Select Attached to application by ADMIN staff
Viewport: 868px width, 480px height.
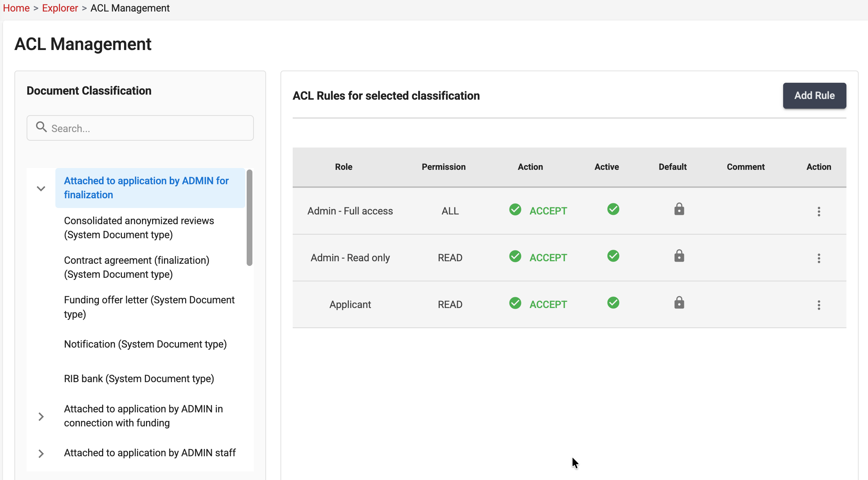[150, 453]
